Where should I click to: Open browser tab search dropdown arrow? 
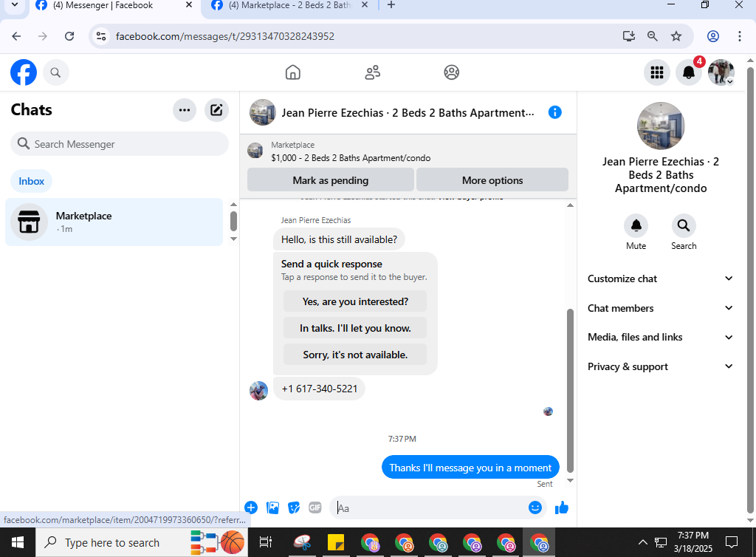(x=15, y=5)
